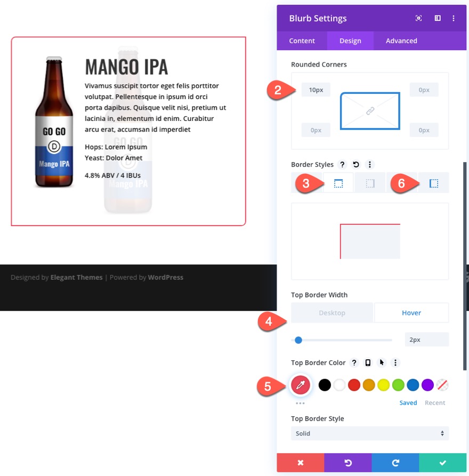Click the settings panel scrollbar
Screen dimensions: 469x476
point(465,266)
